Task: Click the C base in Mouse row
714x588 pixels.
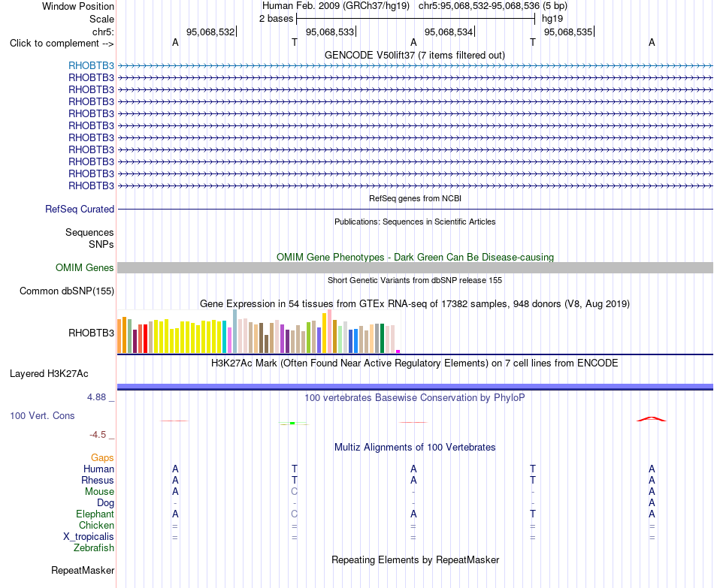Action: (294, 492)
